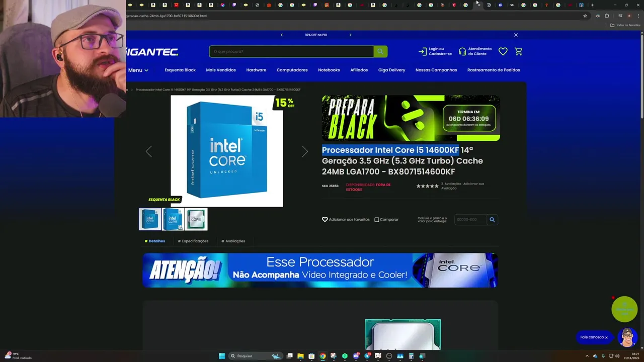The image size is (644, 362).
Task: Show next product image
Action: [304, 151]
